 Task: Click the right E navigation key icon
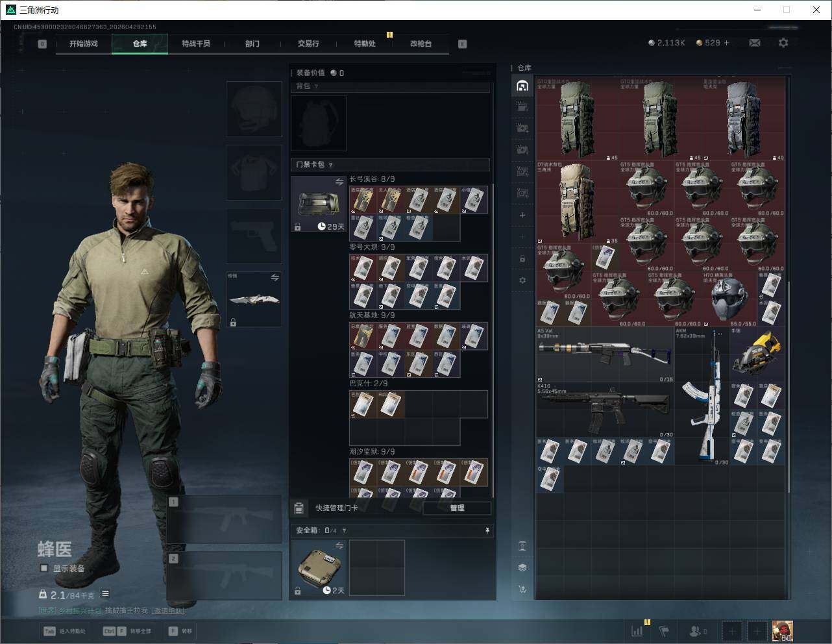[x=462, y=44]
